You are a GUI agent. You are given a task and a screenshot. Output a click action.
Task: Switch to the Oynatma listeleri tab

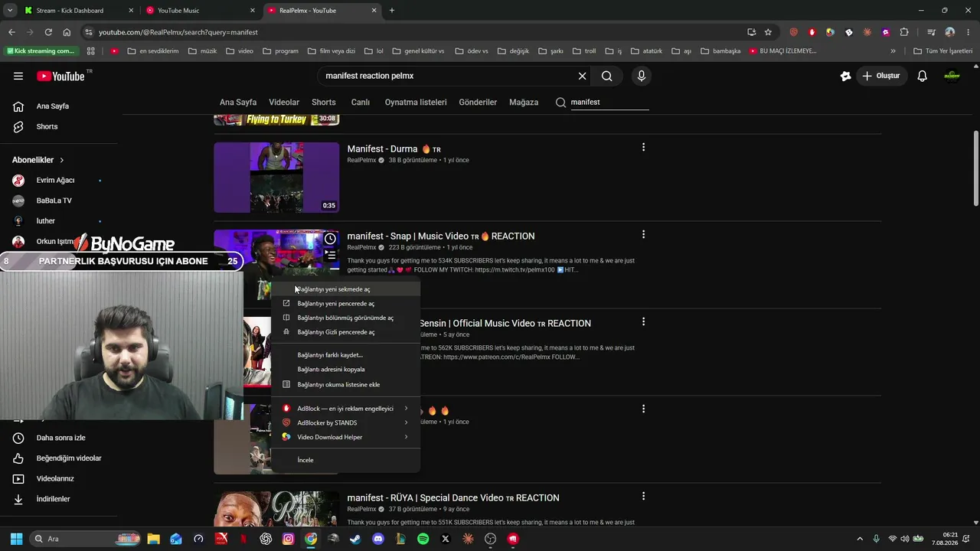click(416, 103)
